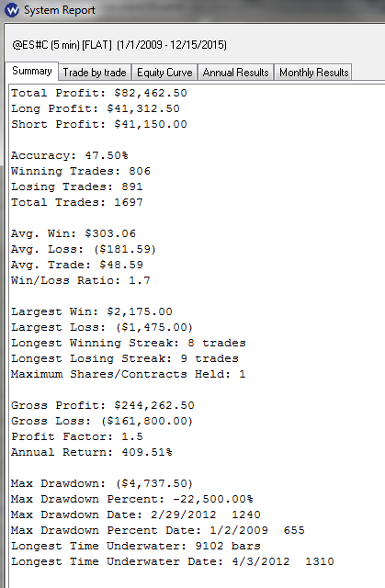This screenshot has width=385, height=588.
Task: Click the Win/Loss Ratio line
Action: pyautogui.click(x=81, y=280)
